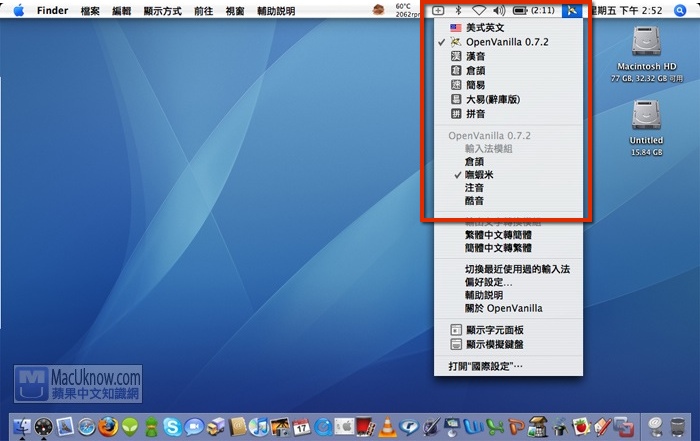The image size is (700, 441).
Task: Select 美式英文 input source
Action: tap(508, 28)
